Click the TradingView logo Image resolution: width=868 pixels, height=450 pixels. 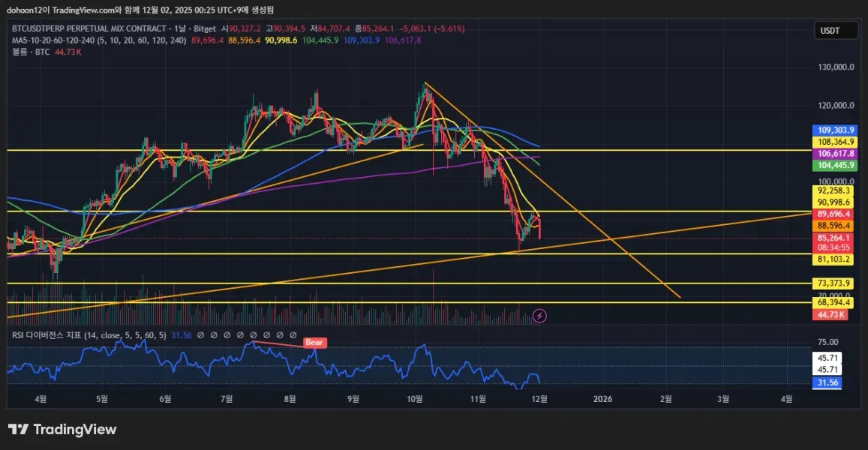(x=62, y=430)
